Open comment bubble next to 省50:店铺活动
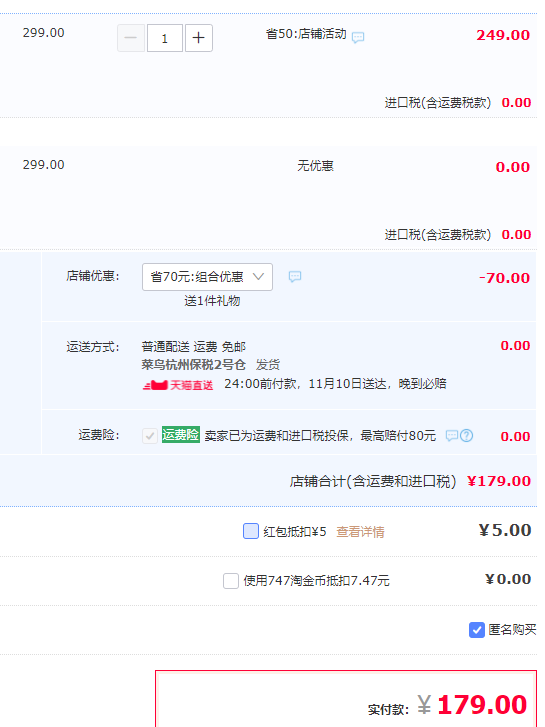545x727 pixels. click(358, 37)
